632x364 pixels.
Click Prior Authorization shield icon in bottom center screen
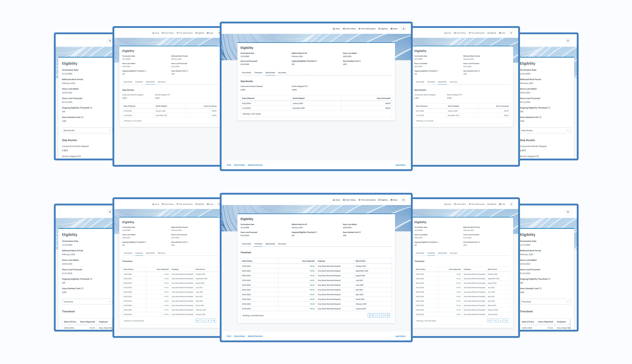(360, 200)
